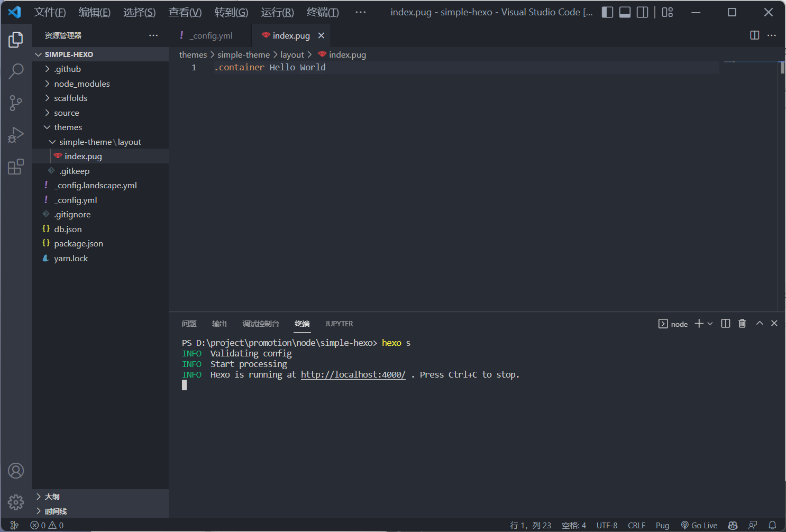
Task: Split the terminal panel
Action: click(726, 324)
